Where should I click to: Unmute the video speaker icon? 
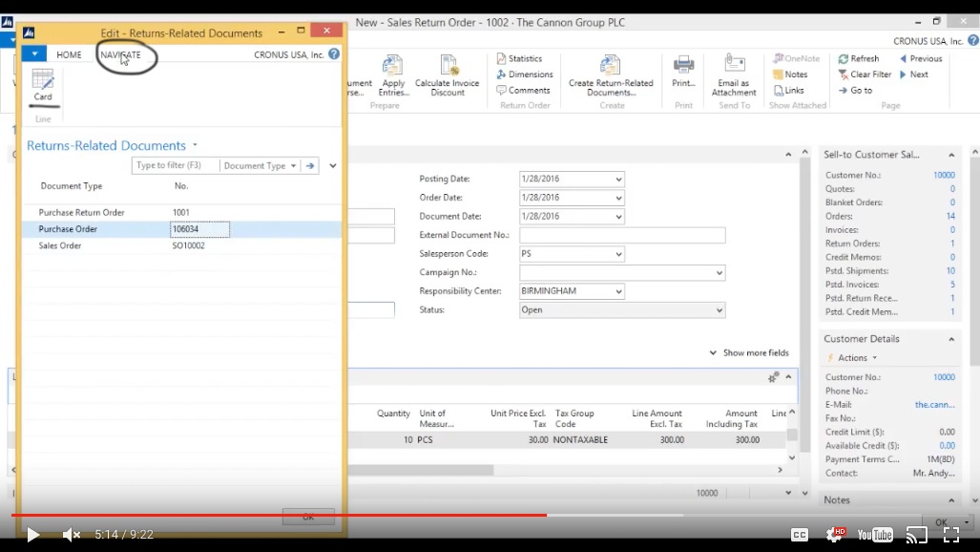click(x=72, y=535)
